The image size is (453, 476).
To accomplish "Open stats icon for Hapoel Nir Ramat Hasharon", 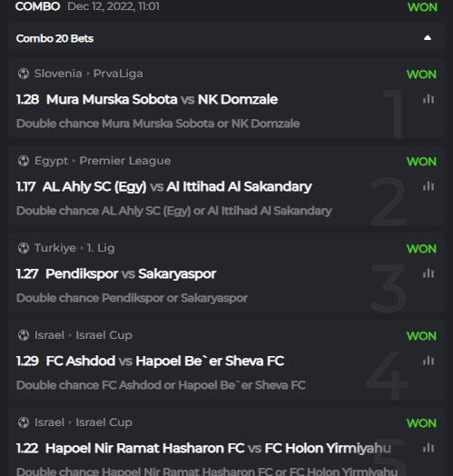I will pyautogui.click(x=428, y=448).
